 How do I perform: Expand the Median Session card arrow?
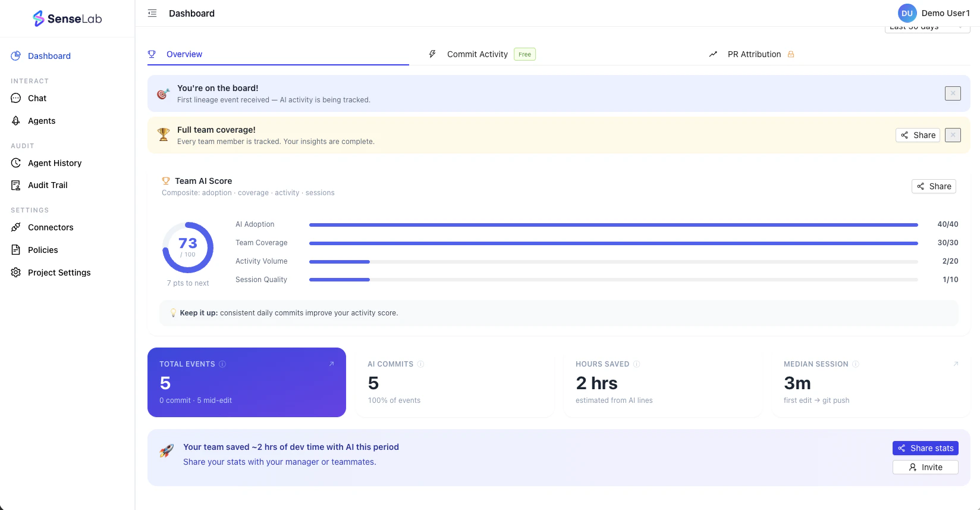click(x=956, y=364)
